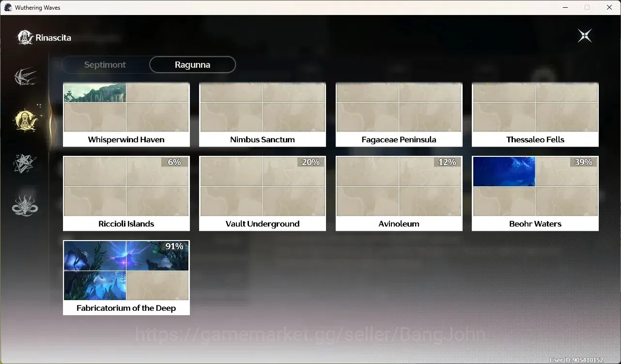Open the Whisperwind Haven card

click(126, 115)
